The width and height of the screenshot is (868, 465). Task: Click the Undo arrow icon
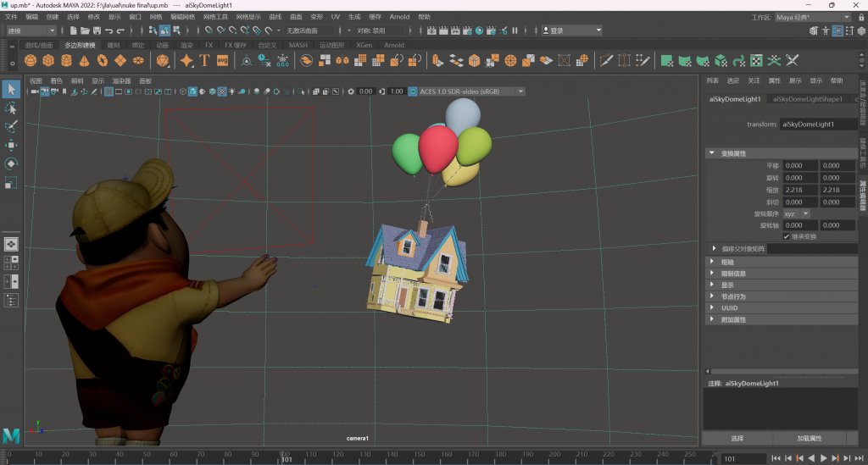pyautogui.click(x=109, y=30)
